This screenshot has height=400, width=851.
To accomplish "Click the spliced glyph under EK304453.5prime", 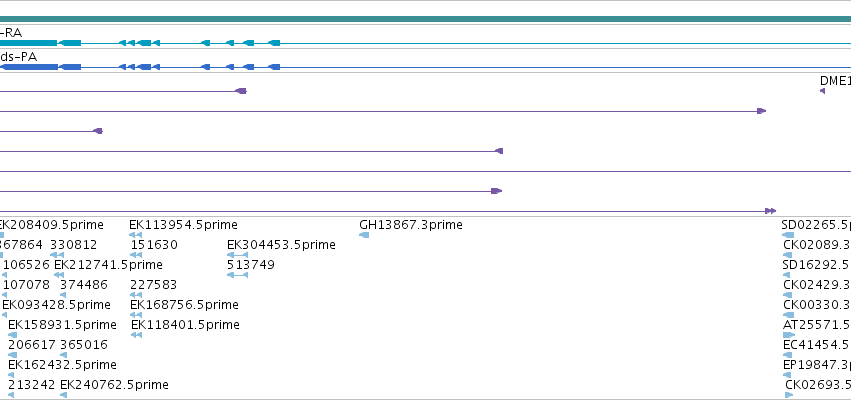I will coord(237,255).
